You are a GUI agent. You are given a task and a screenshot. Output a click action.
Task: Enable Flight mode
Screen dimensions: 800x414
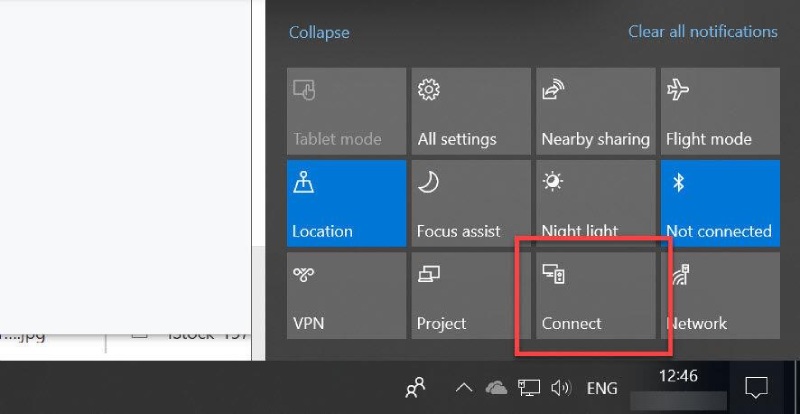720,111
